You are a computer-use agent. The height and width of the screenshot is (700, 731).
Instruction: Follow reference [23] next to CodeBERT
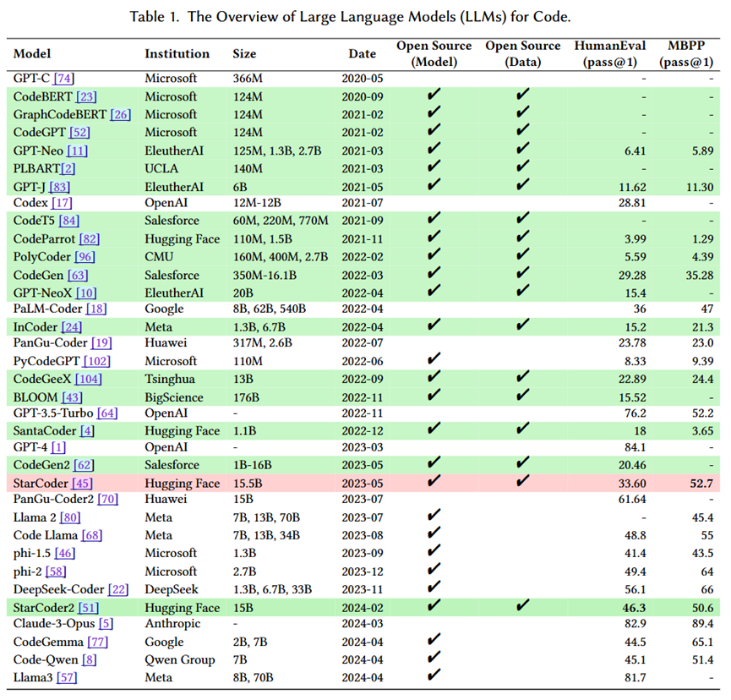coord(86,96)
